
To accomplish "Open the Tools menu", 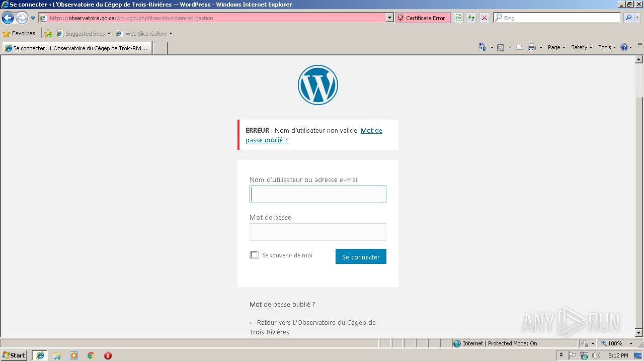I will 607,47.
